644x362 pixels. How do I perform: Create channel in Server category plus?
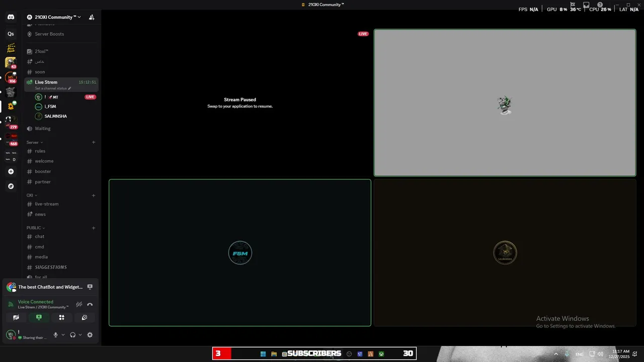coord(94,142)
